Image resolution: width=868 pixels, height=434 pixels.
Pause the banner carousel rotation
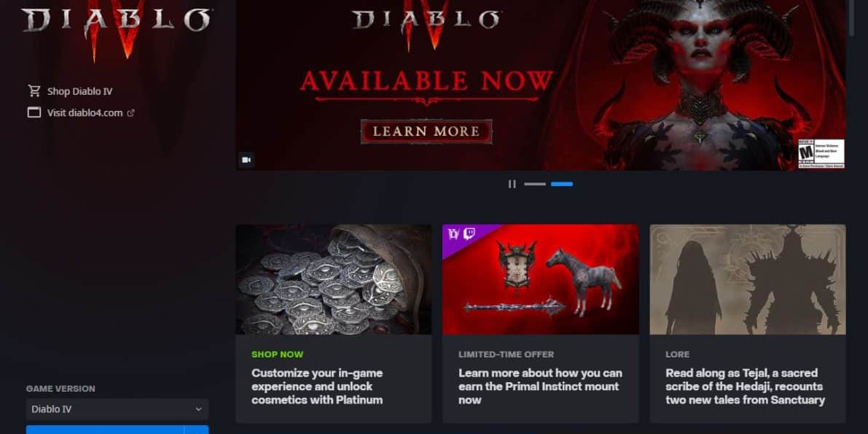click(512, 184)
